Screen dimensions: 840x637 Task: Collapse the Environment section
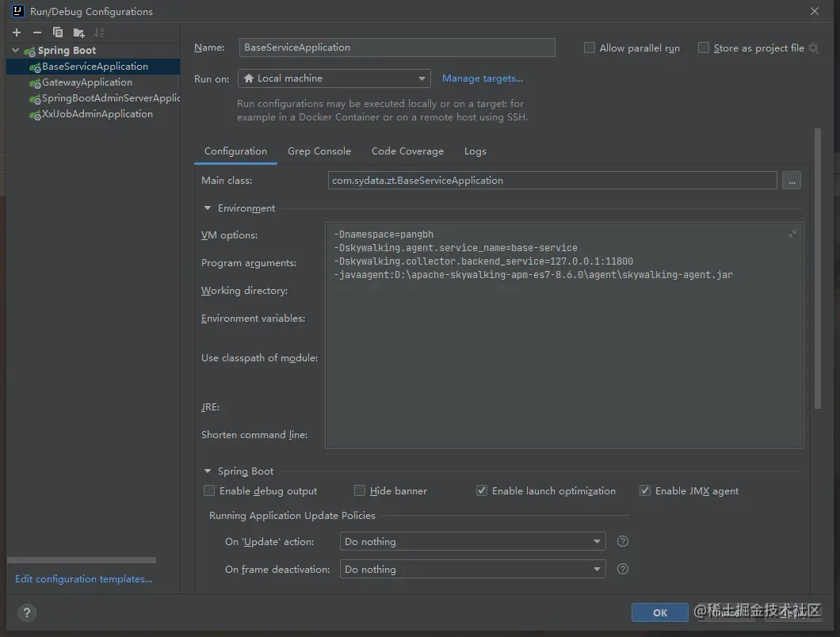tap(208, 208)
